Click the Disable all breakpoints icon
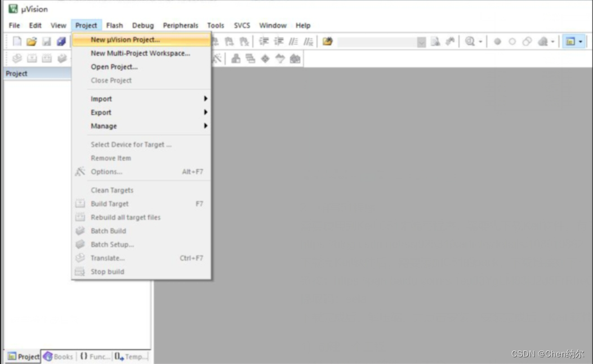The width and height of the screenshot is (593, 364). pos(527,42)
